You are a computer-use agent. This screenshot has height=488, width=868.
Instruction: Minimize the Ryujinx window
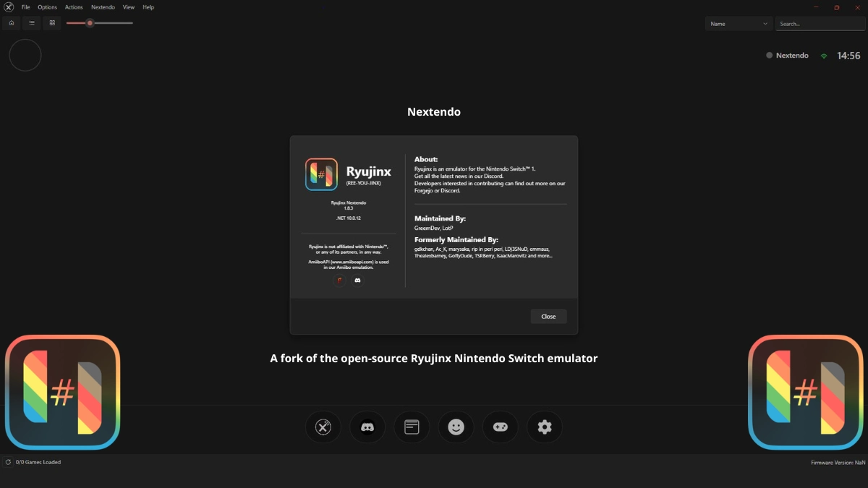click(x=815, y=7)
